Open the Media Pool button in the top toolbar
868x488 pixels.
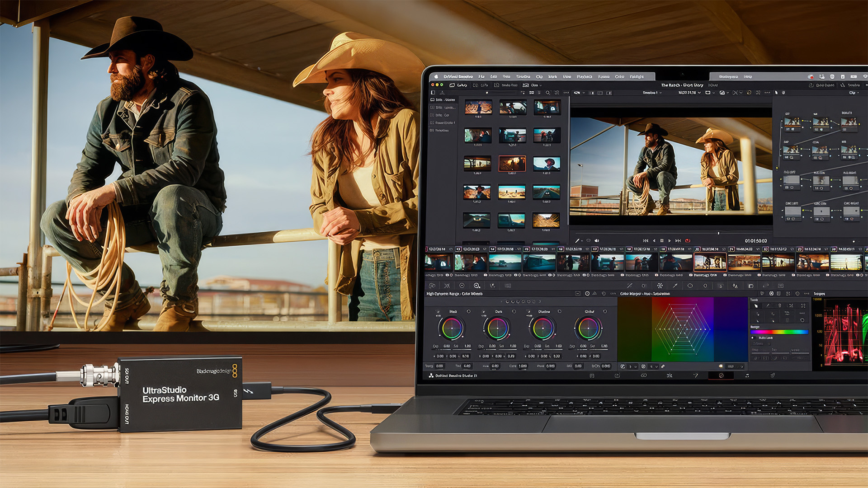[x=506, y=85]
